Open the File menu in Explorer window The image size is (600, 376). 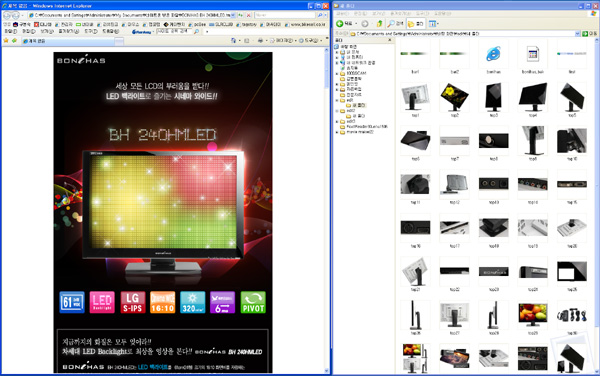click(x=342, y=13)
